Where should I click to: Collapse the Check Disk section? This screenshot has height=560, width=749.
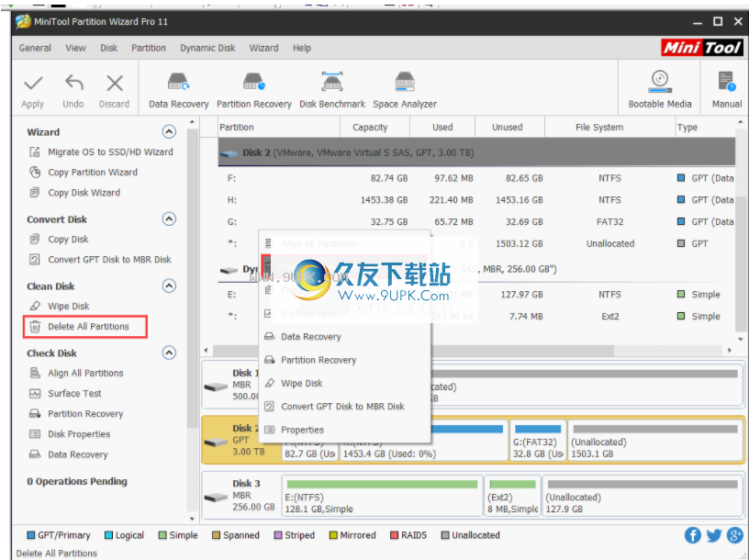[x=169, y=353]
